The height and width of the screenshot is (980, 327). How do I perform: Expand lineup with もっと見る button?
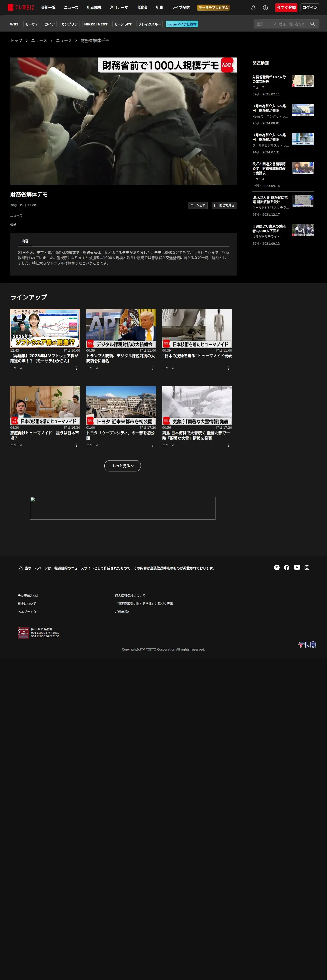coord(122,466)
